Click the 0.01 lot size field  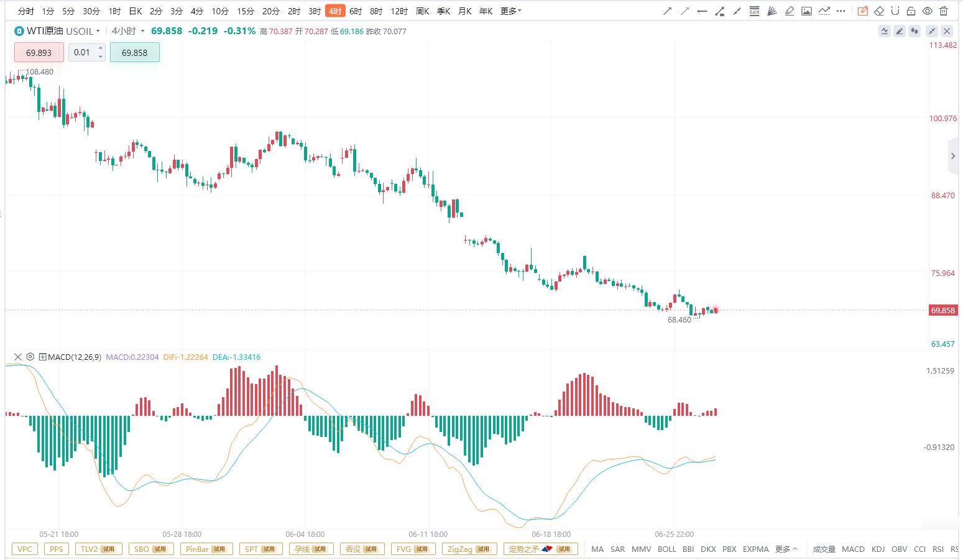[82, 52]
